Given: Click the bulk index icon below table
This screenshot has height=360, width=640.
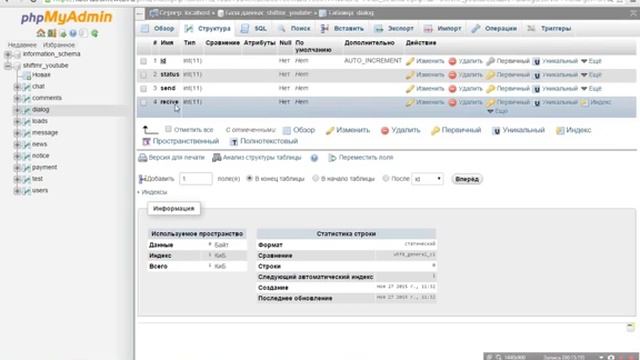Looking at the screenshot, I should pyautogui.click(x=560, y=131).
